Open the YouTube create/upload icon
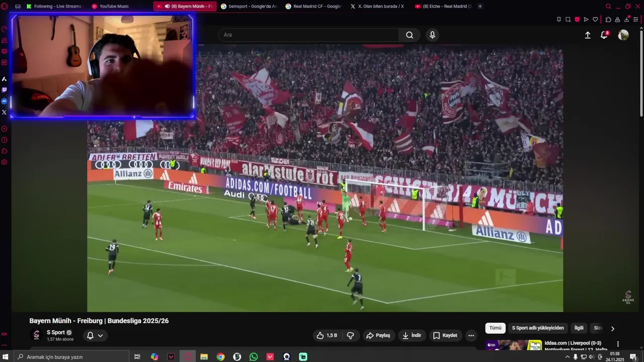Screen dimensions: 644x362 [x=588, y=35]
